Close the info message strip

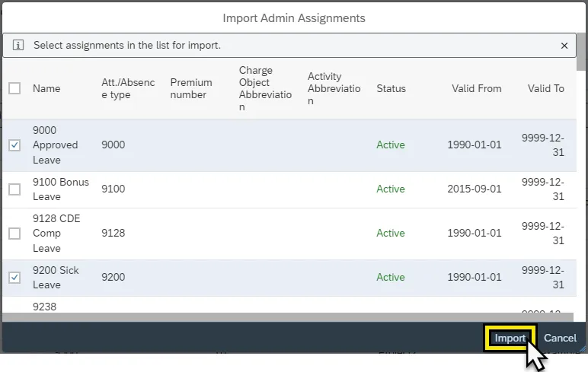[564, 46]
